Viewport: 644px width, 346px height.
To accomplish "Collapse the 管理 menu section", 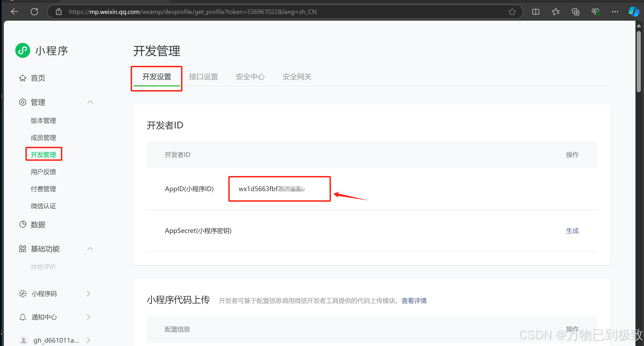I will [x=90, y=102].
